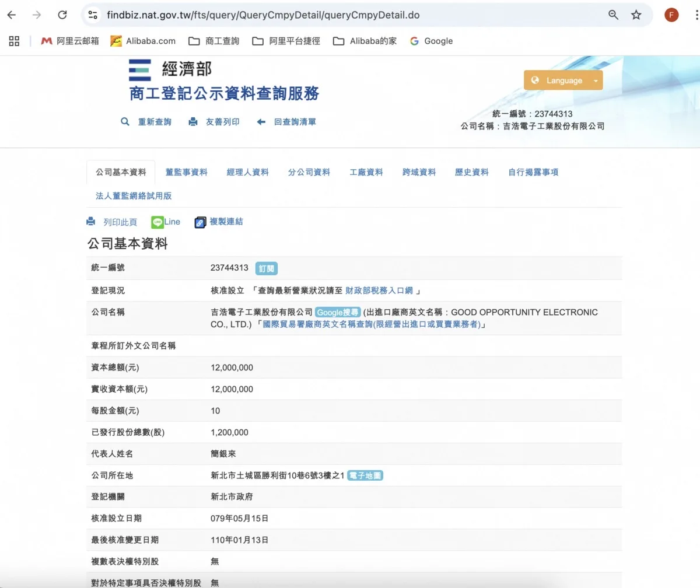Screen dimensions: 700x588
Task: Open the apps grid icon in bookmarks bar
Action: (15, 41)
